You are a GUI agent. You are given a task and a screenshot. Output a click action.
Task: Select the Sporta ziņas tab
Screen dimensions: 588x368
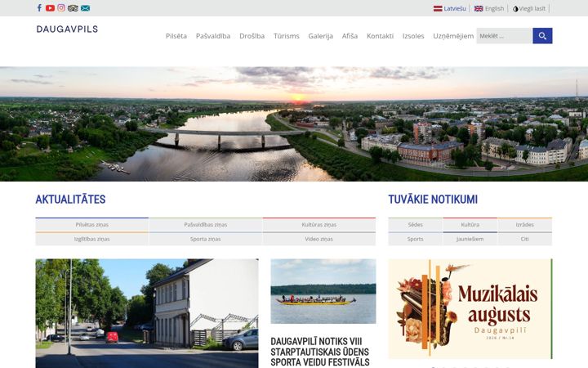click(x=206, y=239)
